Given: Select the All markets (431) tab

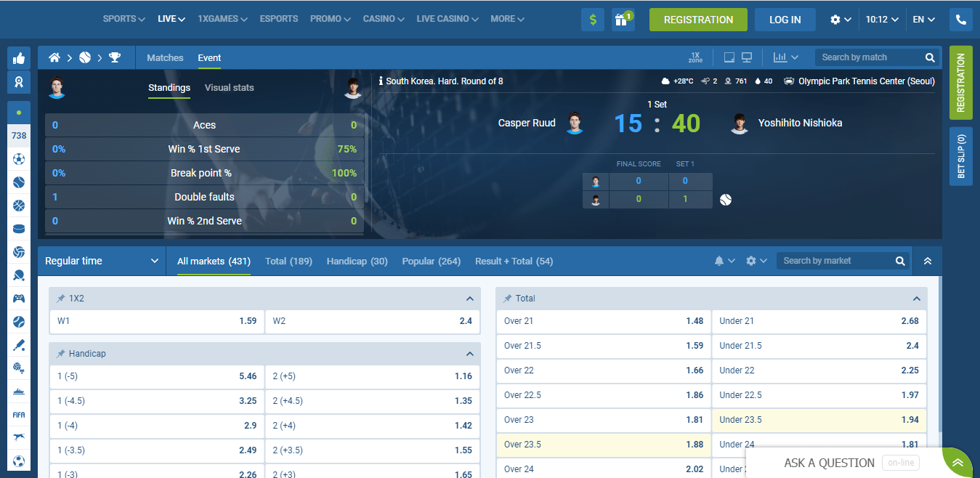Looking at the screenshot, I should click(214, 261).
